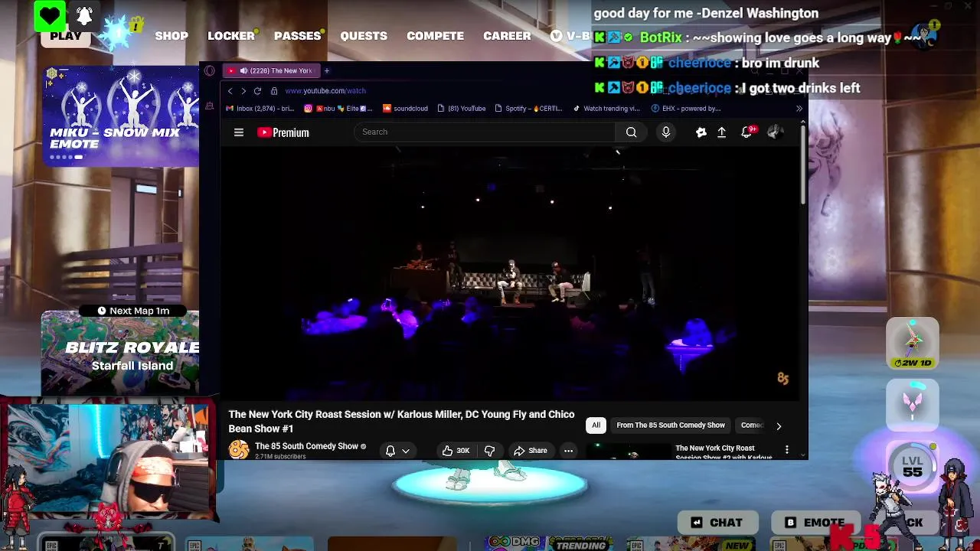Click the padlock site info icon
This screenshot has width=980, height=551.
point(274,91)
